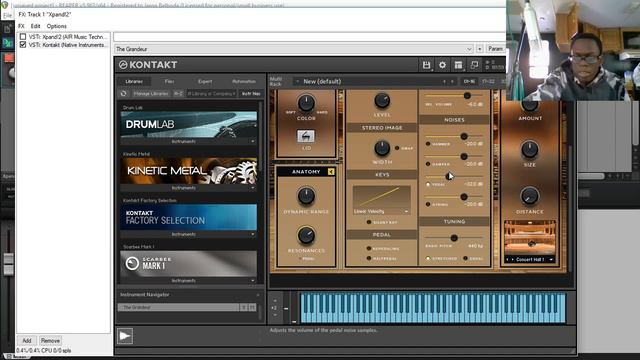Toggle the Silent Key switch
The height and width of the screenshot is (360, 640).
click(x=369, y=222)
